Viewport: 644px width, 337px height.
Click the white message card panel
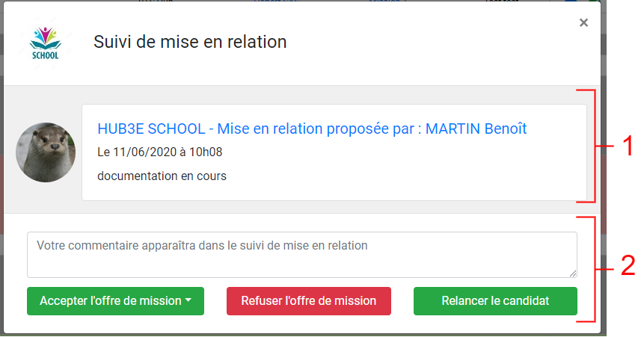[334, 152]
